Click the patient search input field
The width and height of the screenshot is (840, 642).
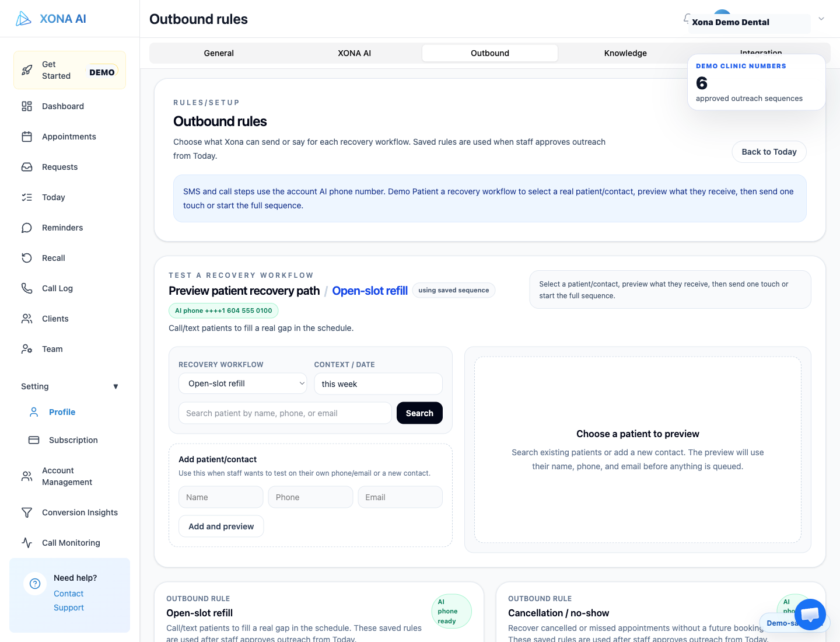pos(285,413)
